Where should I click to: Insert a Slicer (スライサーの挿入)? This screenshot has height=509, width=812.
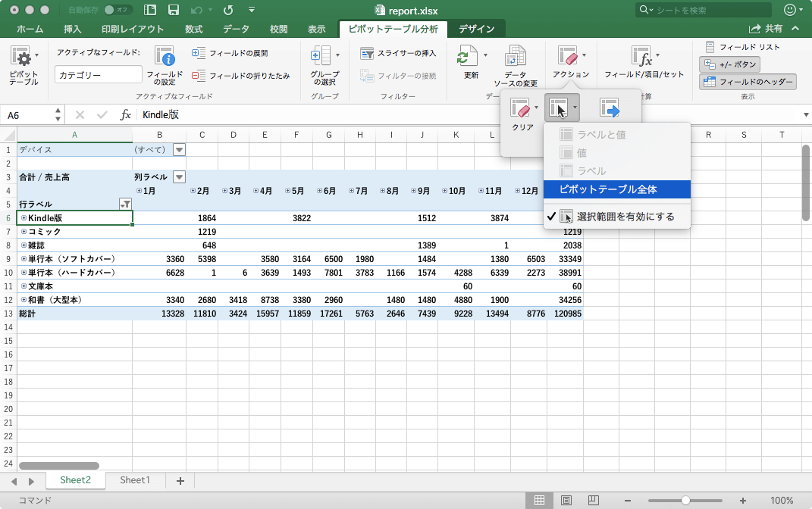398,53
